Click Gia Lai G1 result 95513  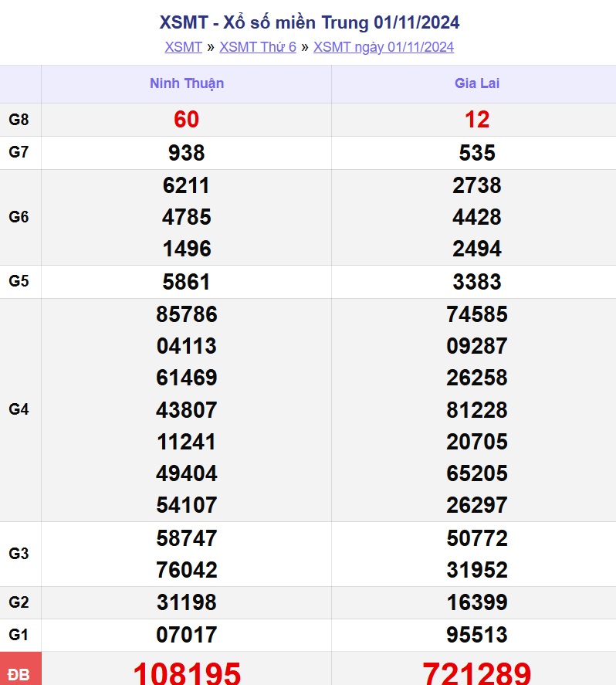(x=476, y=635)
